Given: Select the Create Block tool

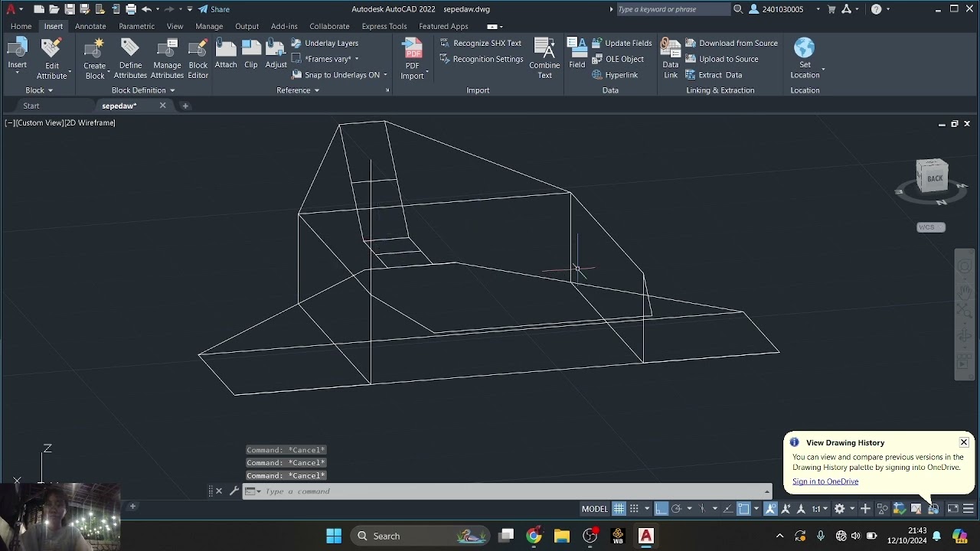Looking at the screenshot, I should click(94, 58).
